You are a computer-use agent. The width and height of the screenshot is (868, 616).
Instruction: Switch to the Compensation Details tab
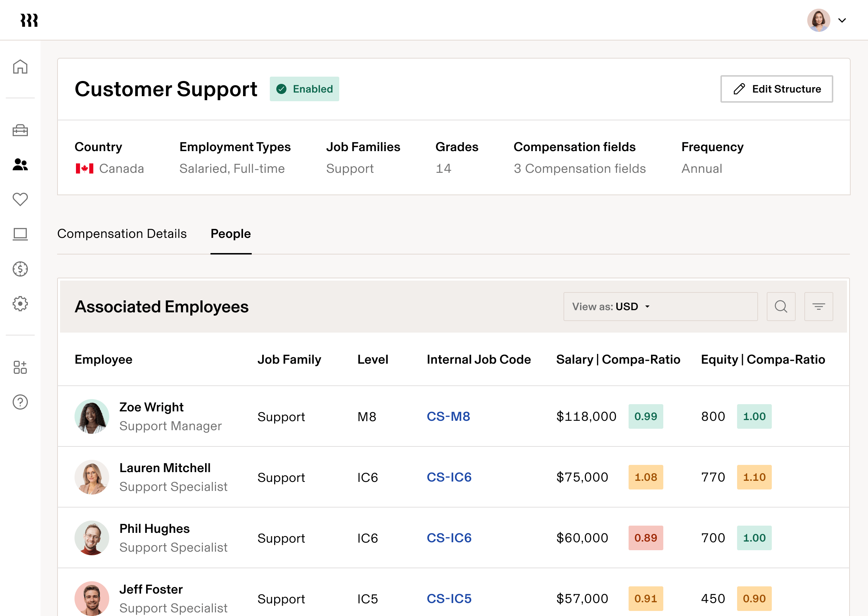122,234
